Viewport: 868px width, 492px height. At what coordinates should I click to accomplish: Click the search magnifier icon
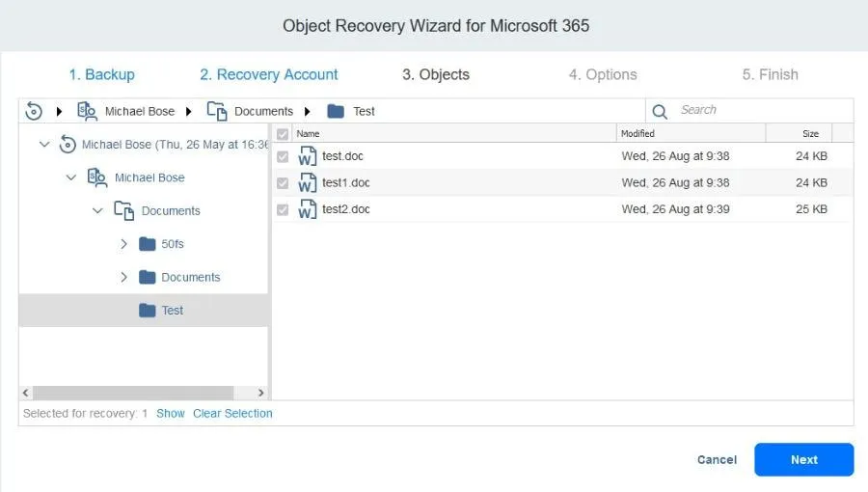[x=660, y=111]
